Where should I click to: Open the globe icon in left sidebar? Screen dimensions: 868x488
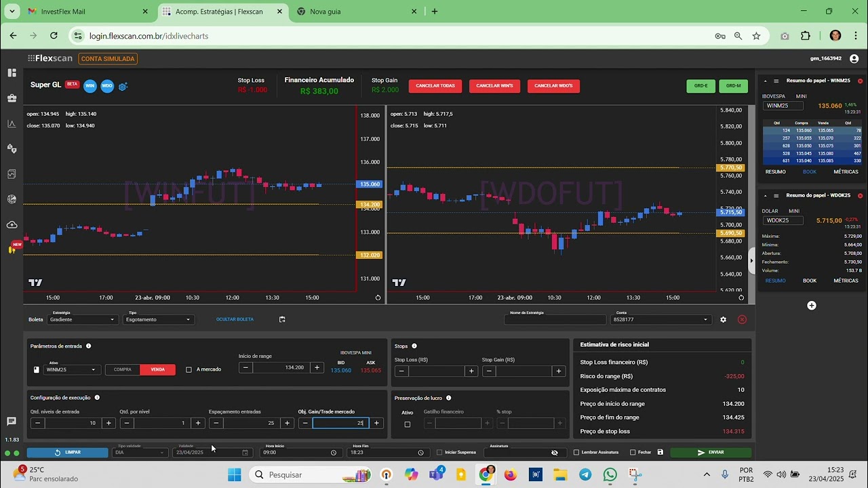12,199
